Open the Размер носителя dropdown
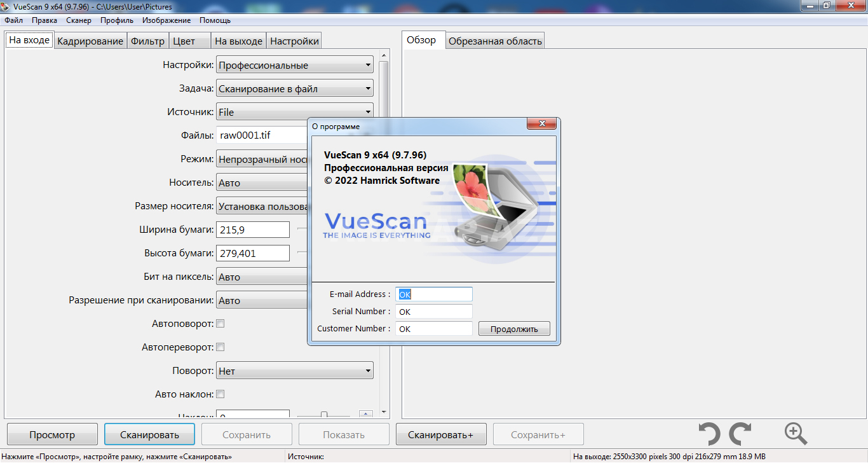This screenshot has height=463, width=868. tap(262, 206)
